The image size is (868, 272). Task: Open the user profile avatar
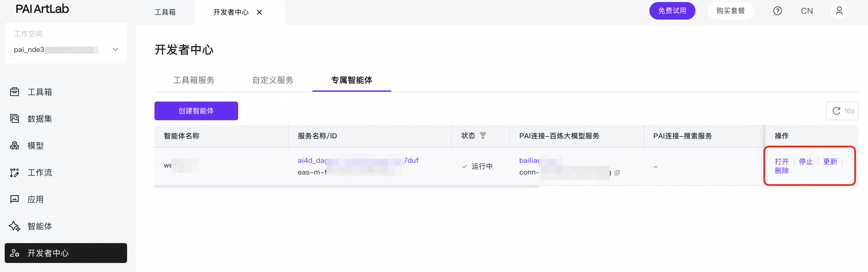(839, 11)
